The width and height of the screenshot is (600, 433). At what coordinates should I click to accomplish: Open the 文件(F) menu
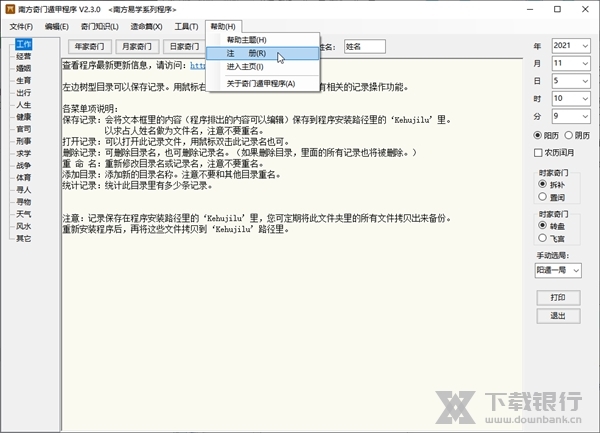[x=21, y=26]
